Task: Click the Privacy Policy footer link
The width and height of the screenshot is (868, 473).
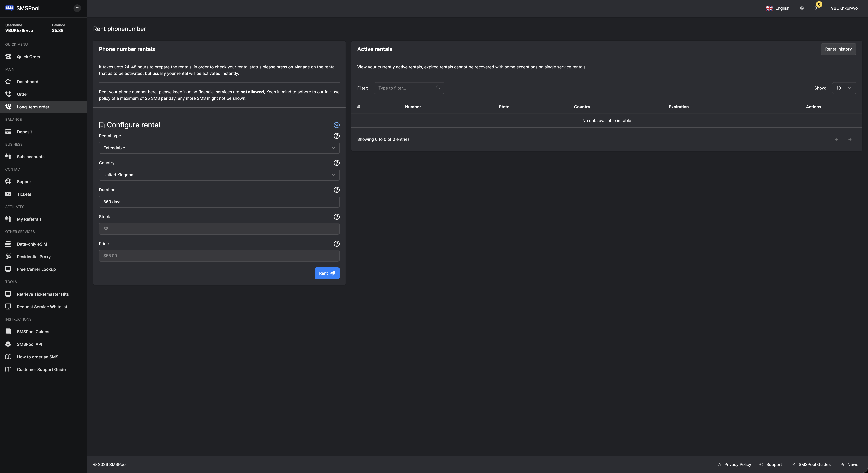Action: 738,464
